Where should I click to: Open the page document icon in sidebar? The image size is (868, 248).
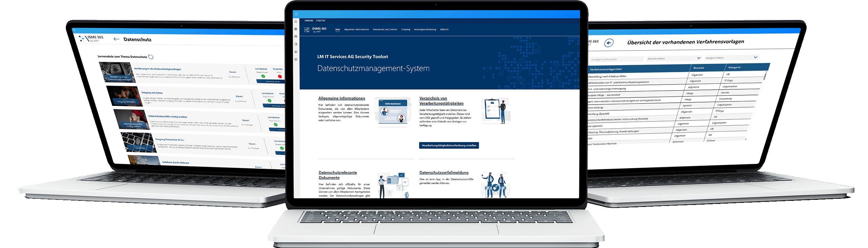(296, 44)
